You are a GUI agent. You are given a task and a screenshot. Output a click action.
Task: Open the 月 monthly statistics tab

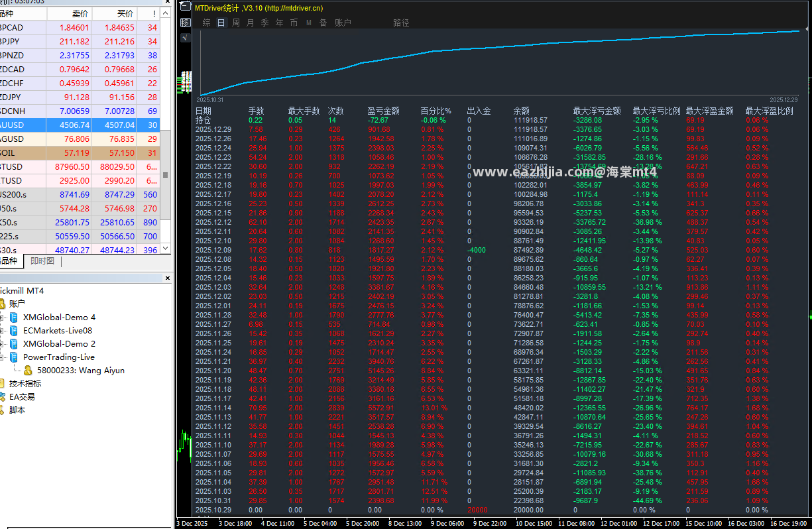[x=250, y=23]
